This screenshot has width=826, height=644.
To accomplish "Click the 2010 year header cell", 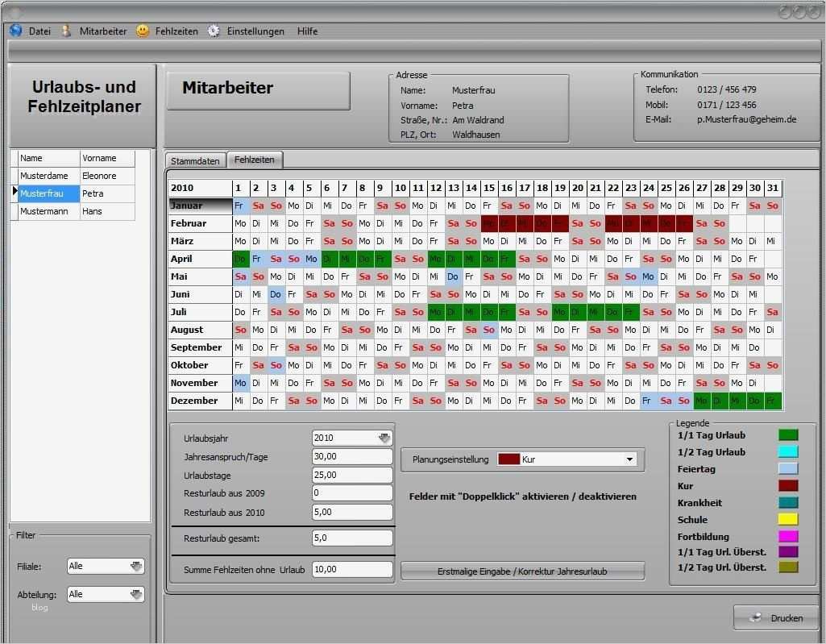I will tap(200, 188).
